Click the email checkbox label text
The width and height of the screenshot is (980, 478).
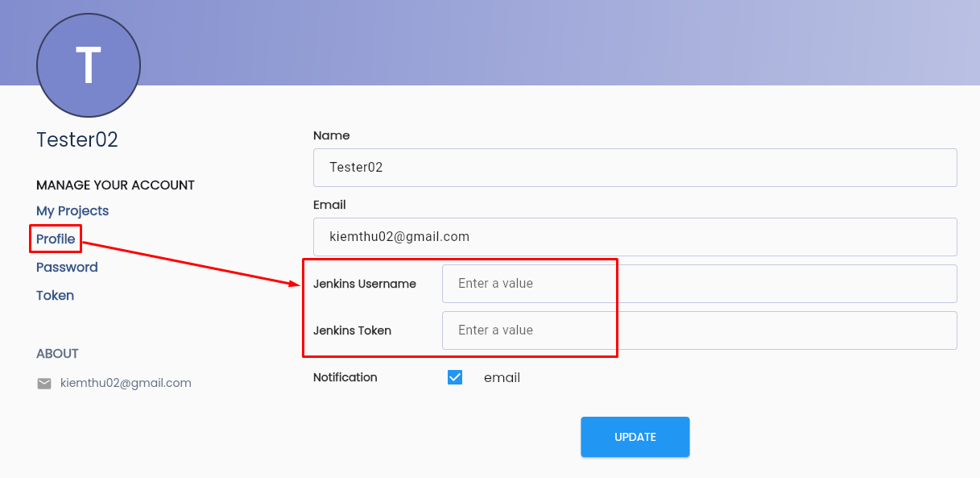[502, 377]
